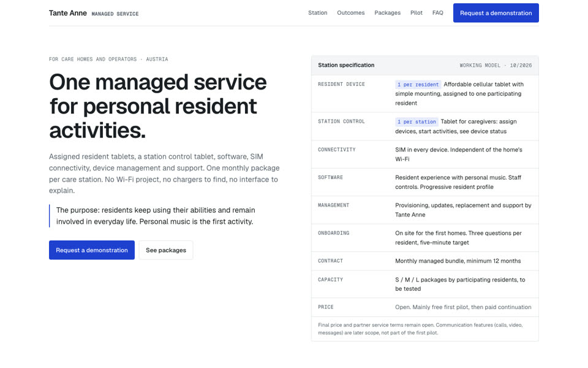Click the hero Request a demonstration button

pyautogui.click(x=92, y=250)
